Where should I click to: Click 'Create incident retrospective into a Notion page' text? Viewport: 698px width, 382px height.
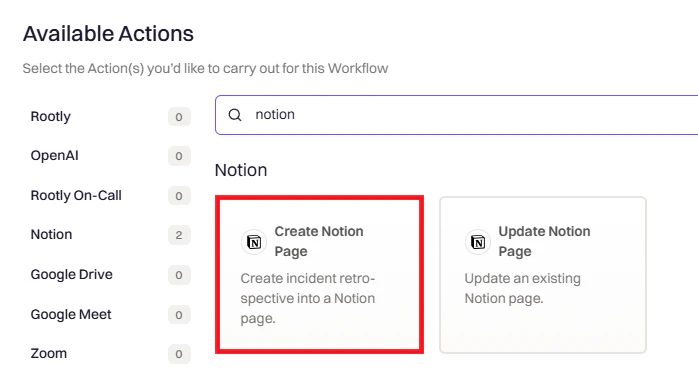(x=308, y=298)
